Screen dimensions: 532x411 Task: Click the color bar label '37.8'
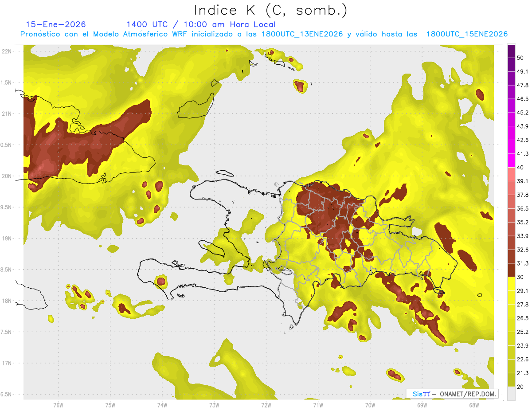523,195
